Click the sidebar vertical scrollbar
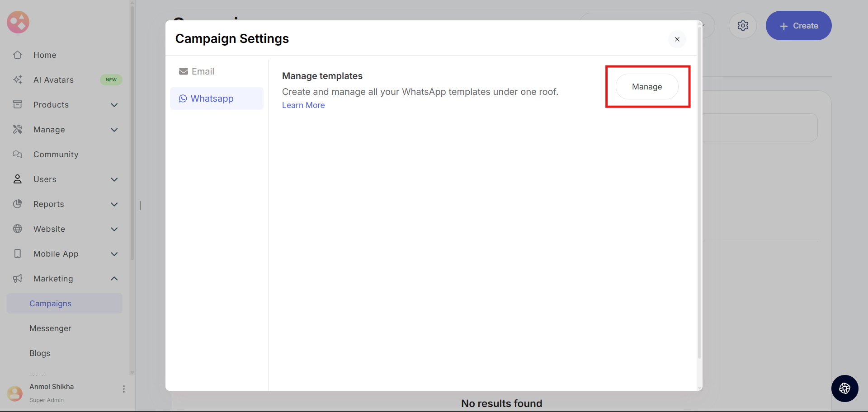 pos(132,136)
